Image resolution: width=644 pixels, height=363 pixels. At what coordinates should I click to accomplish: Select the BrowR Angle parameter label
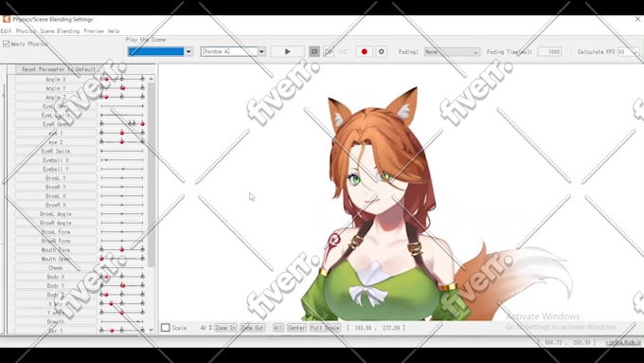click(x=56, y=223)
